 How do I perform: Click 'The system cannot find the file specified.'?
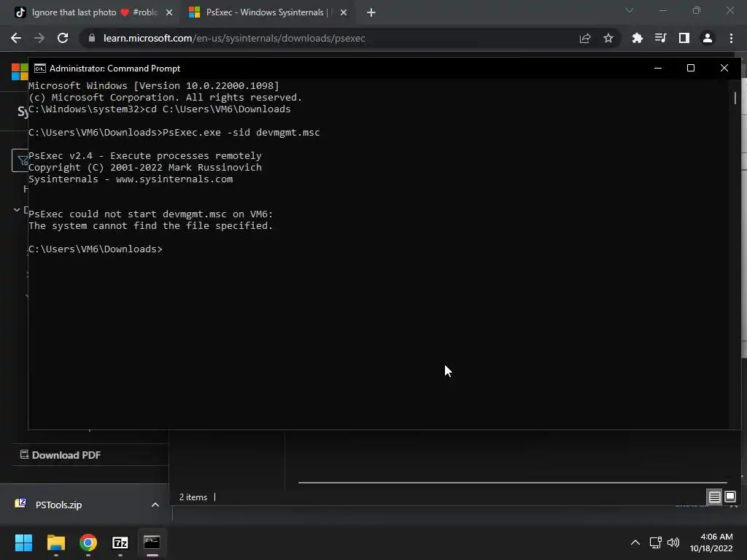(x=150, y=226)
